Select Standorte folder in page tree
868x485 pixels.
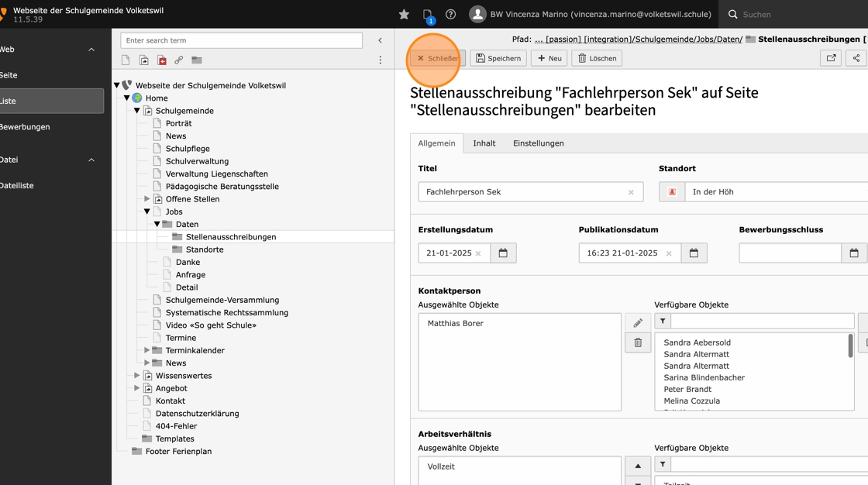[x=205, y=249]
